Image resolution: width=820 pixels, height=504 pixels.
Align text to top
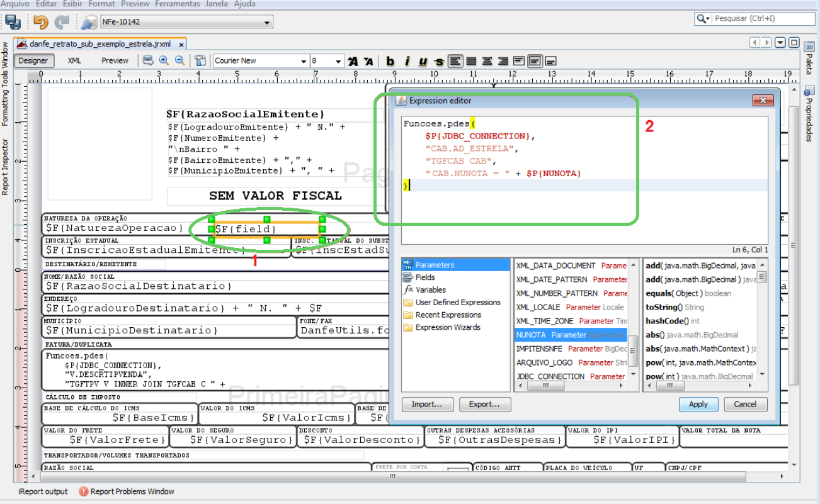tap(518, 61)
